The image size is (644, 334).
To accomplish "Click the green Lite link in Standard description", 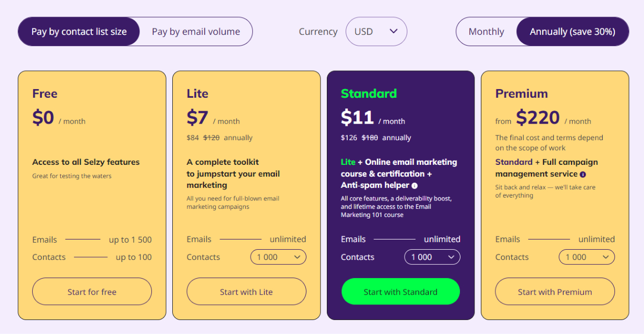I will [348, 162].
